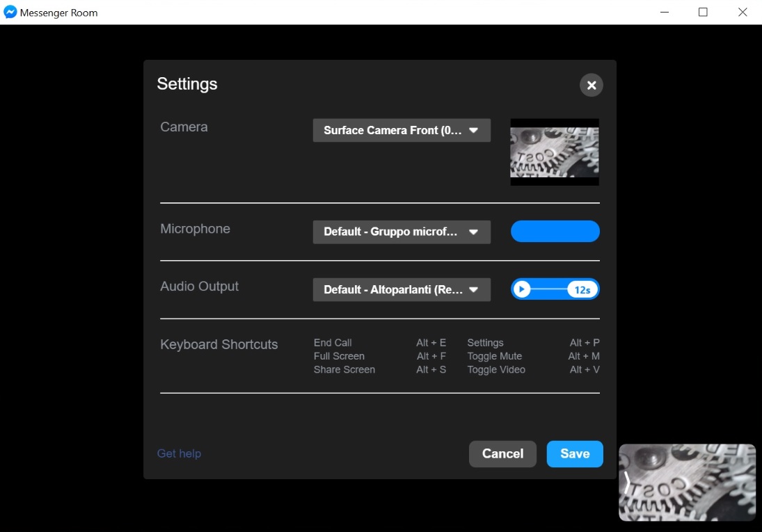Open the Audio Output Altoparlanti dropdown

pyautogui.click(x=402, y=289)
